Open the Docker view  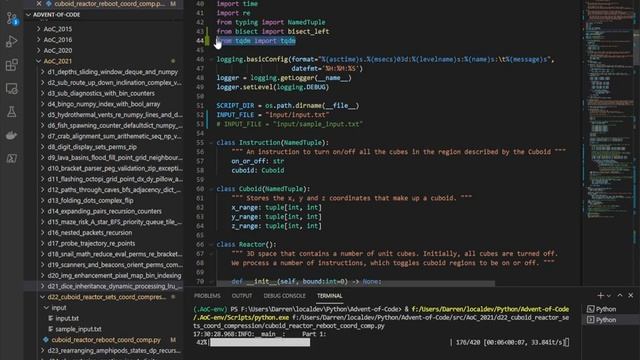pos(11,135)
